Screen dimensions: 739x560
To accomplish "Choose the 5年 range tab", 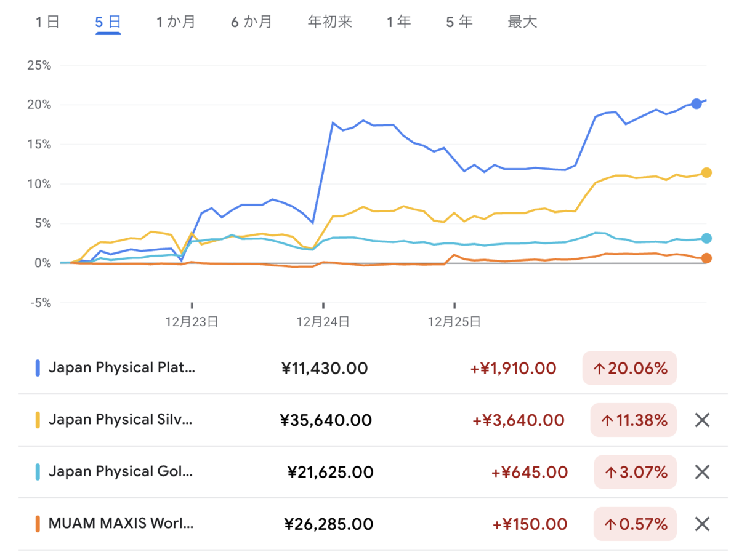I will pos(459,22).
